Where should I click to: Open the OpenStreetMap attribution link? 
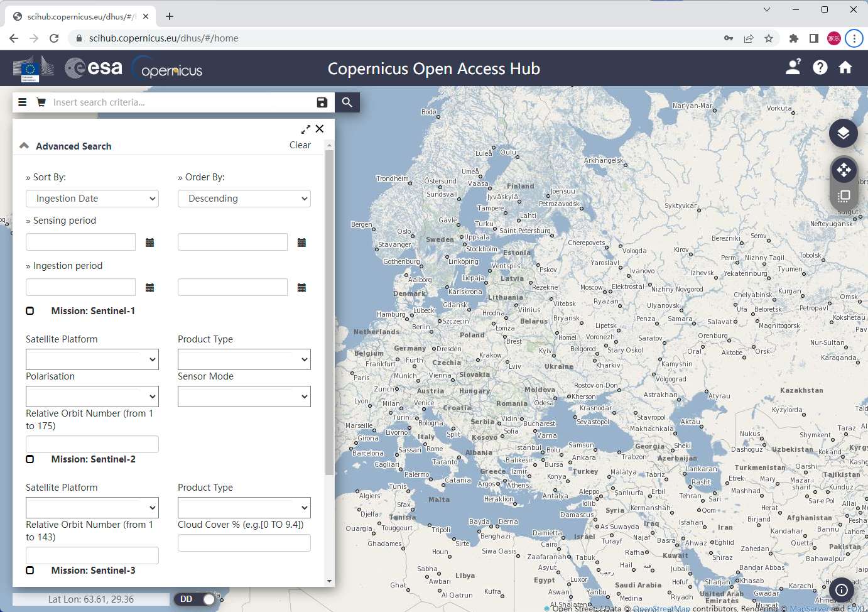[x=661, y=609]
